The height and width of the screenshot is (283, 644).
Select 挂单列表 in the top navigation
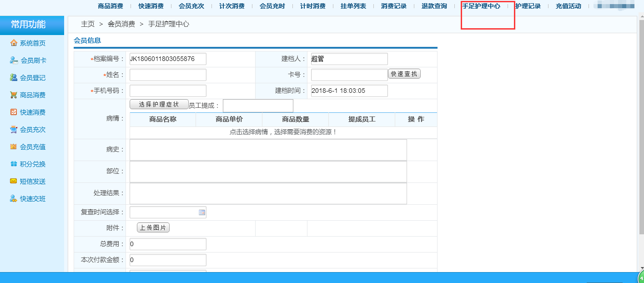[353, 6]
